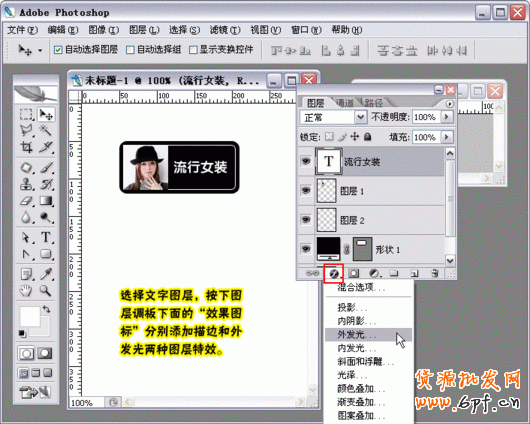This screenshot has height=424, width=530.
Task: Select the Crop tool in toolbox
Action: click(x=26, y=147)
